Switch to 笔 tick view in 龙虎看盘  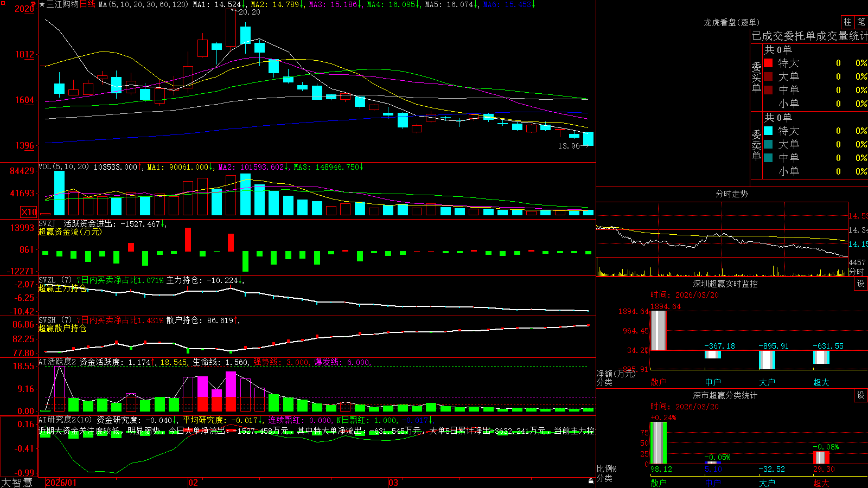click(861, 22)
